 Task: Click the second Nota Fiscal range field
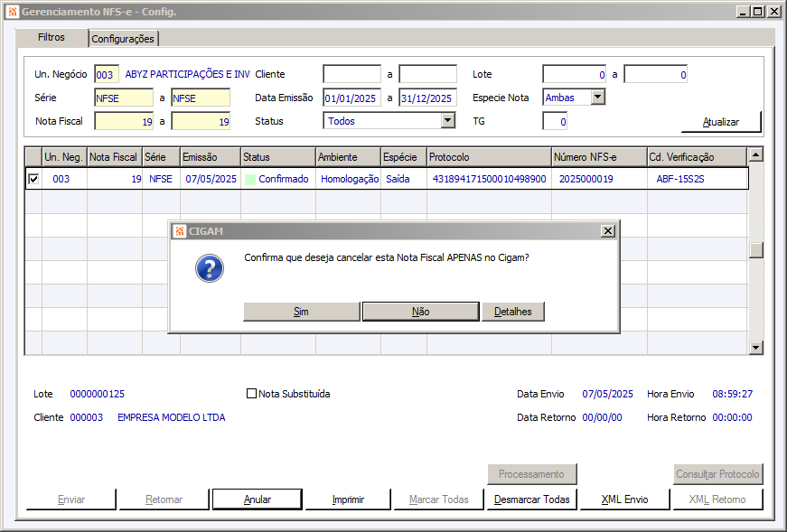coord(201,121)
